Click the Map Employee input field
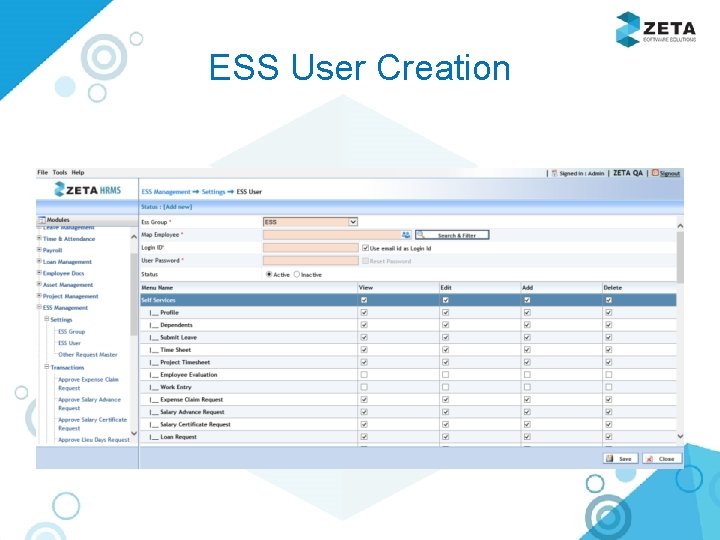 332,235
